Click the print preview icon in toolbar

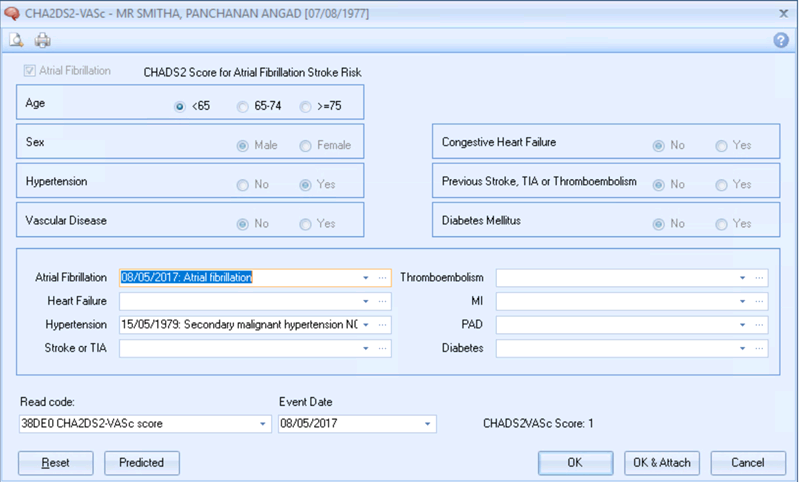(x=17, y=41)
